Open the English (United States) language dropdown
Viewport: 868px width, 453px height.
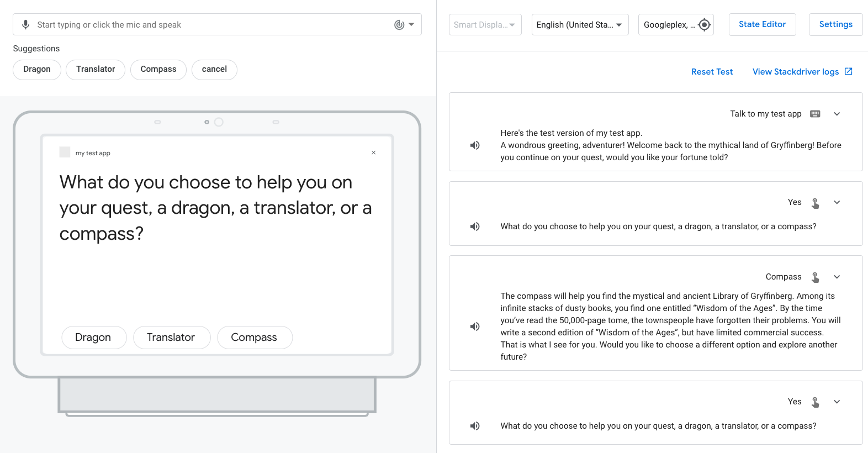click(x=580, y=25)
